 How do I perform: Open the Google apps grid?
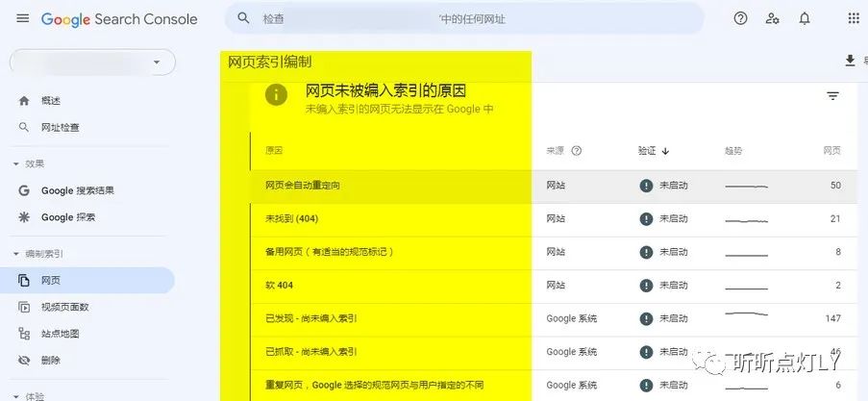click(853, 18)
